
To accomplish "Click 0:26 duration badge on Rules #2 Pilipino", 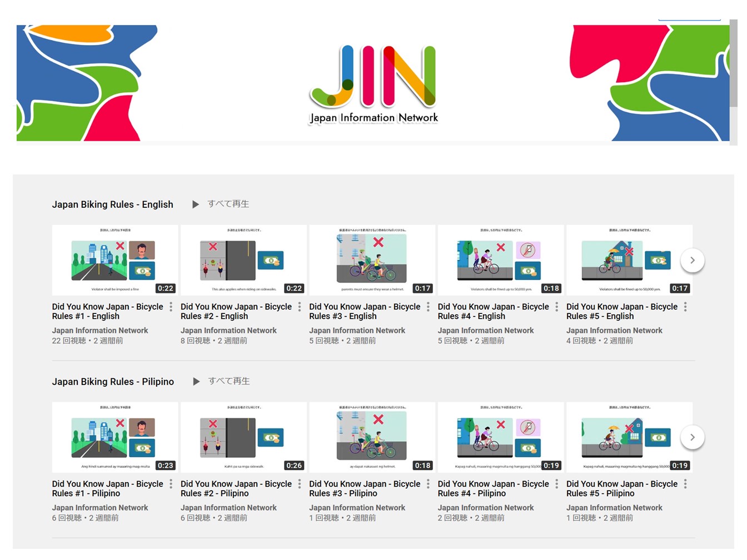I will coord(294,466).
